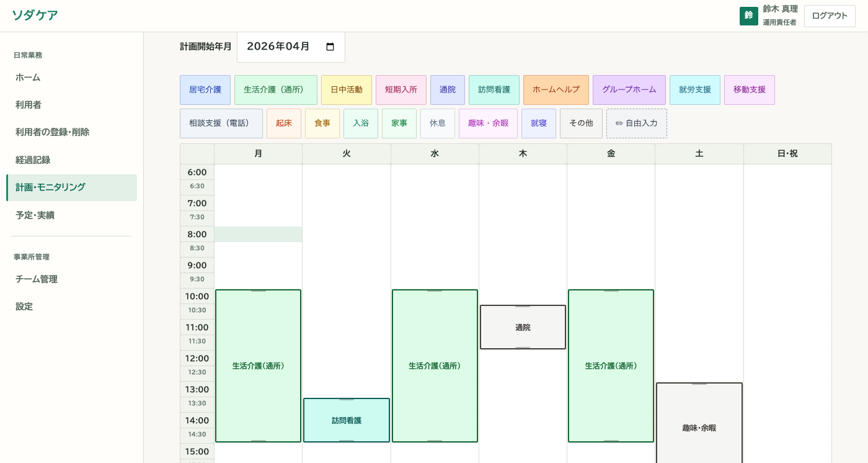Click the 土 column header

click(699, 154)
